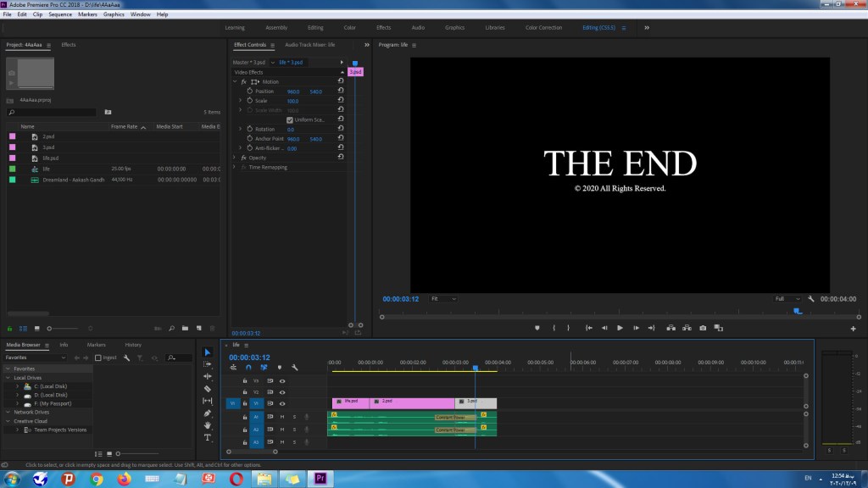This screenshot has height=488, width=868.
Task: Select the Type tool
Action: click(208, 437)
